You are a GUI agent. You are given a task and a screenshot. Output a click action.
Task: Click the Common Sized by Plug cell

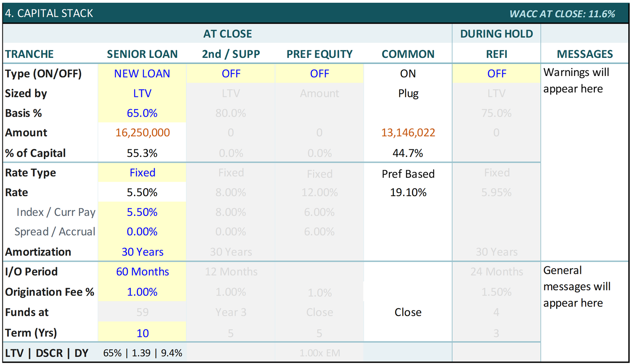pyautogui.click(x=408, y=93)
